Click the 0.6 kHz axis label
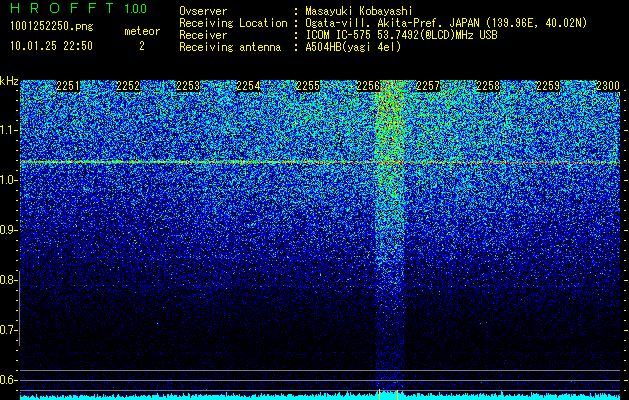Image resolution: width=629 pixels, height=400 pixels. pos(8,380)
